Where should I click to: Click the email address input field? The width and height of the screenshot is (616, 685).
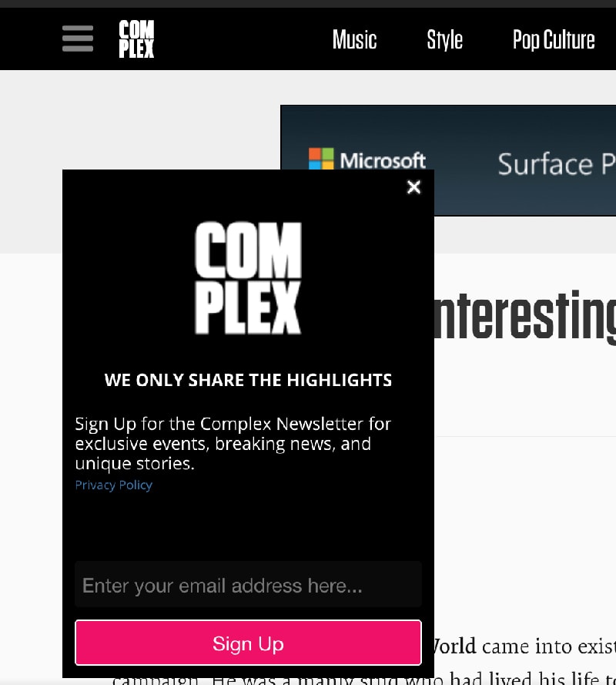click(x=248, y=585)
